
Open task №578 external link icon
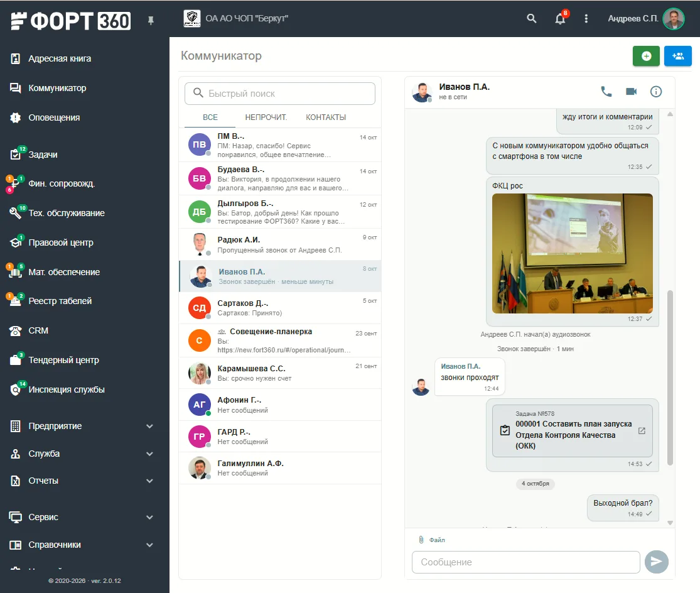point(642,431)
